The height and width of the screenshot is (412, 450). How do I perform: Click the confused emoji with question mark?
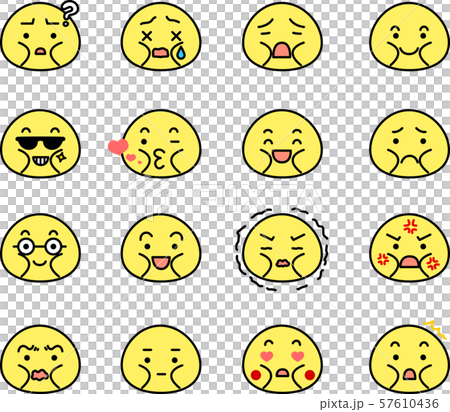[x=40, y=36]
